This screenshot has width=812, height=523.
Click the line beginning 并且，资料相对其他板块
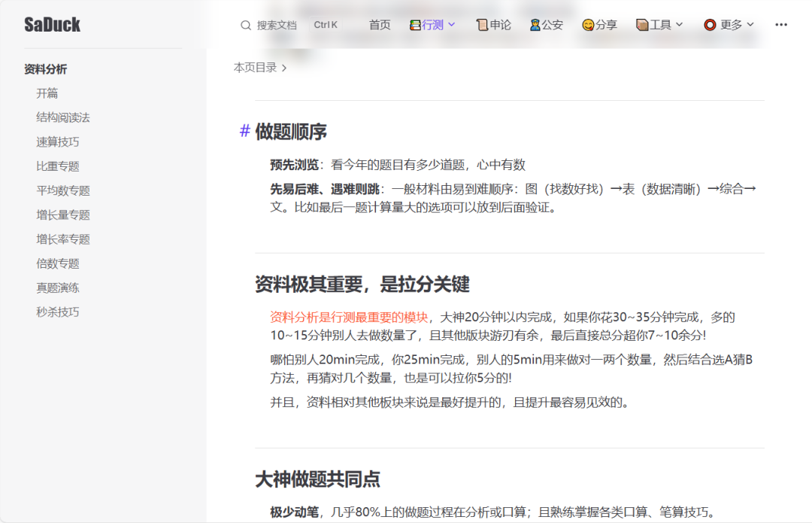click(451, 403)
